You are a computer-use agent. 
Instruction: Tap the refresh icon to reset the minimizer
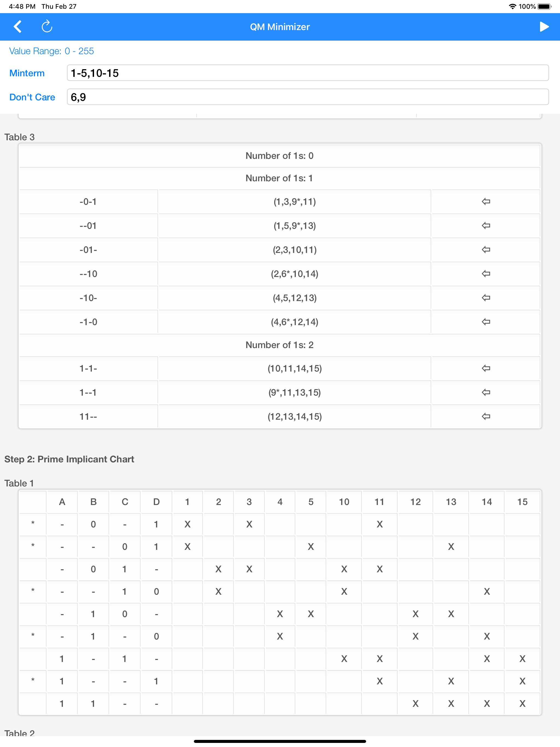pos(47,27)
